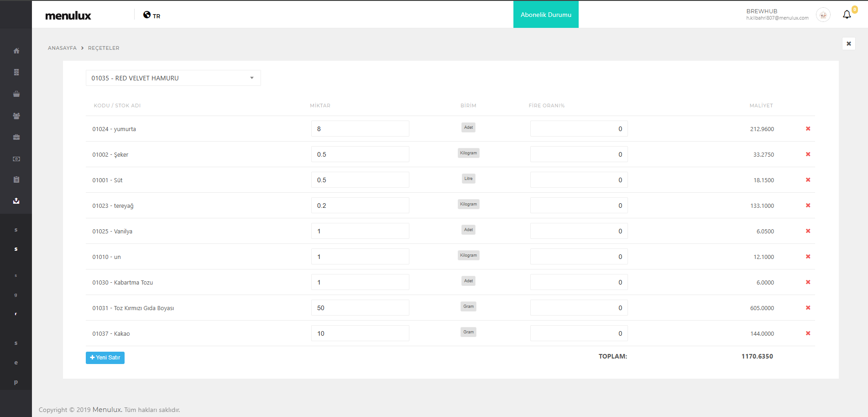
Task: Click the tereyağ fire oranı field
Action: tap(579, 206)
